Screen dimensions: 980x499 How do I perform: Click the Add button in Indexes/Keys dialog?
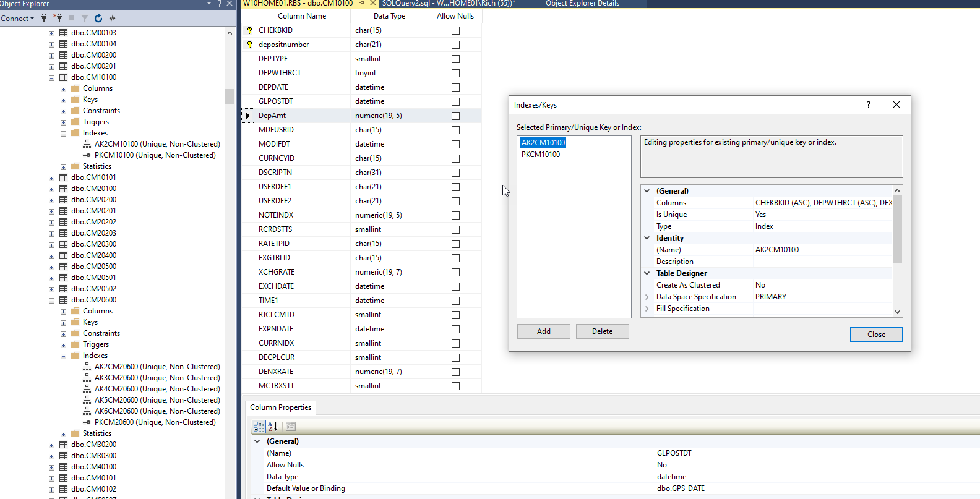pos(544,331)
